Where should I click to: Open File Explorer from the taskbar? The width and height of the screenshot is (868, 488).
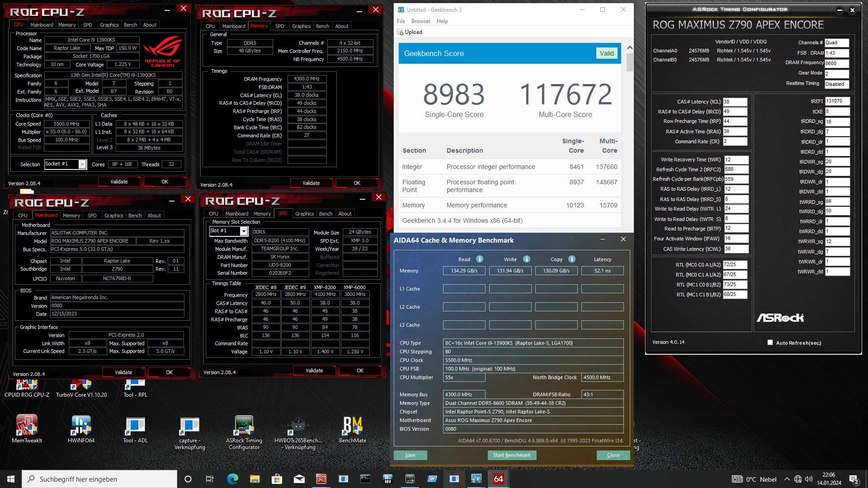coord(255,479)
